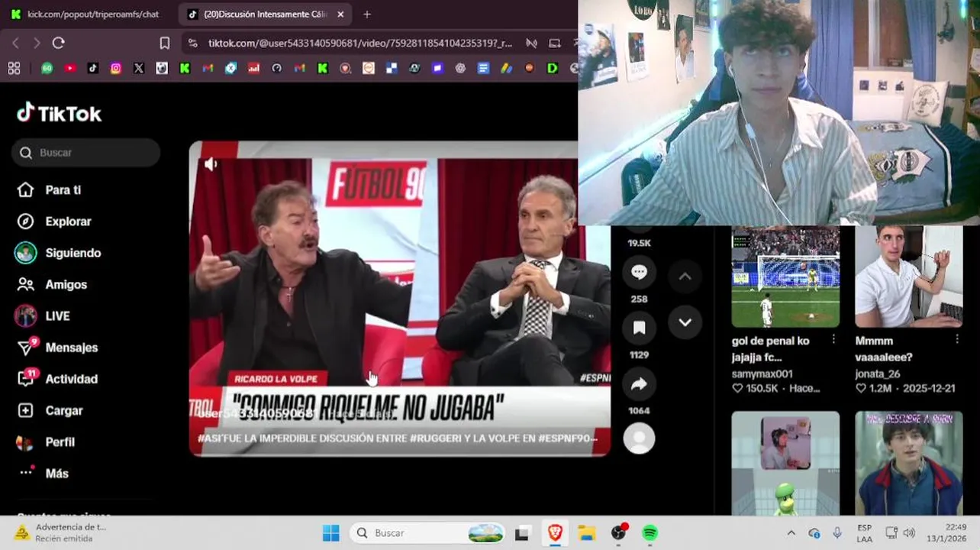
Task: Save video with bookmark icon 1129
Action: click(x=639, y=328)
